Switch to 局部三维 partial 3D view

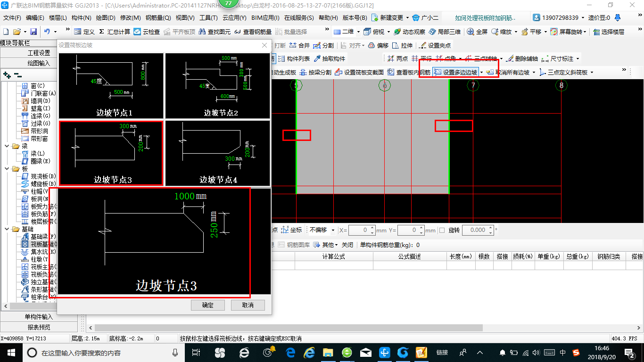click(x=445, y=32)
